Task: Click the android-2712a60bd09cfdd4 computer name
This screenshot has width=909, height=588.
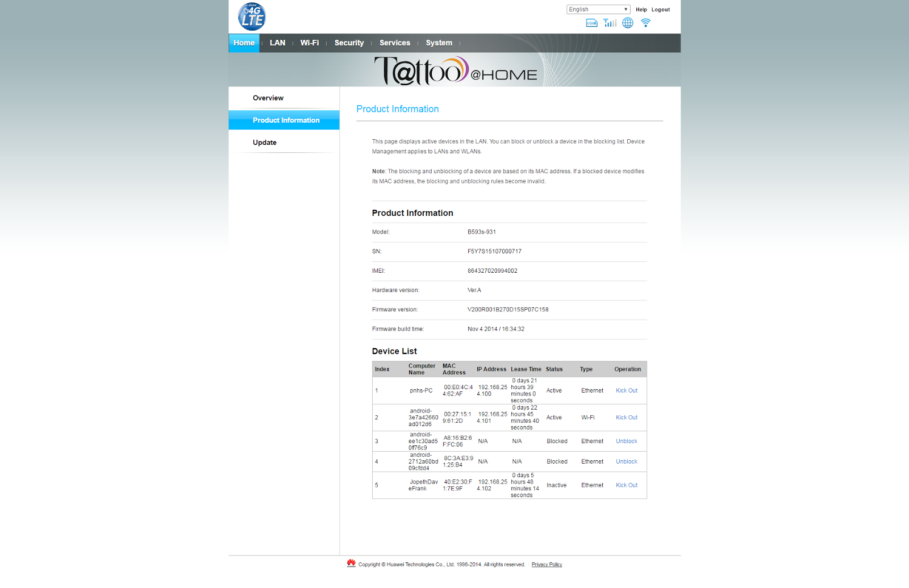Action: click(423, 462)
